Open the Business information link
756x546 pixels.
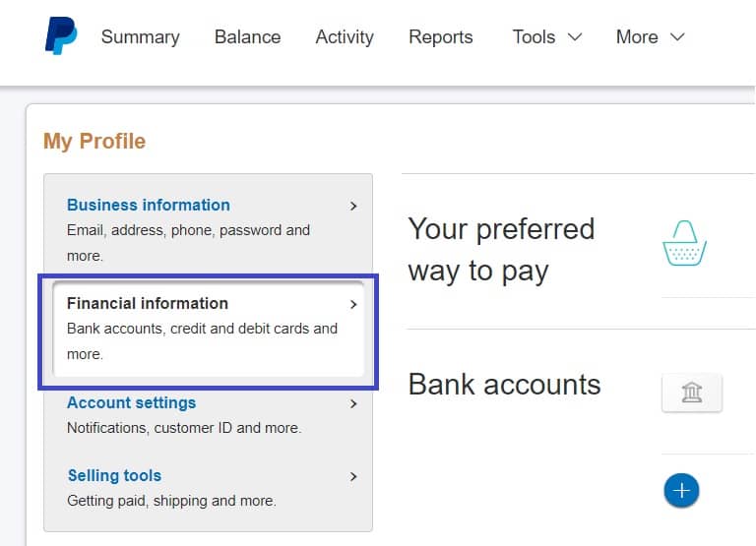[x=149, y=205]
